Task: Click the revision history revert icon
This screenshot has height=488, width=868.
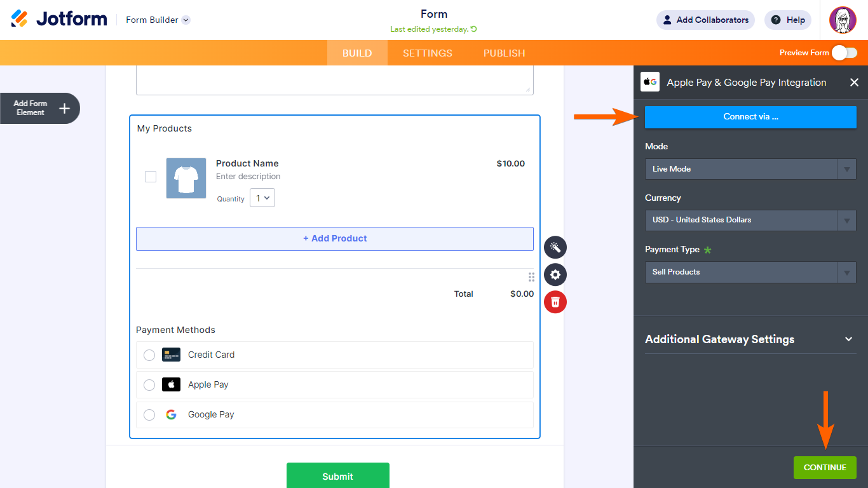Action: (474, 30)
